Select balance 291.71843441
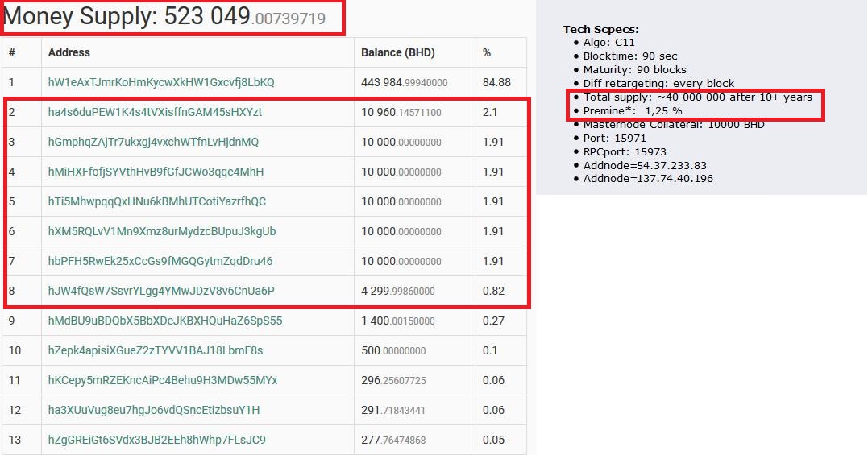 coord(393,411)
